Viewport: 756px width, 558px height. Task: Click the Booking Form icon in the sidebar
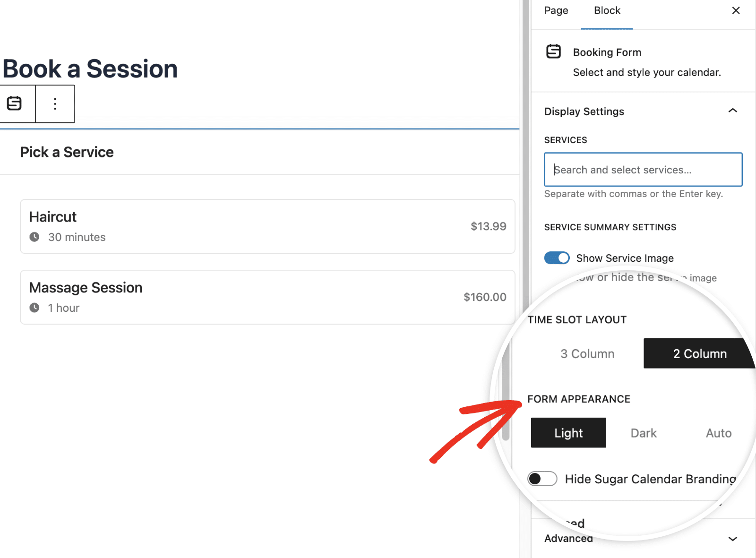tap(554, 52)
